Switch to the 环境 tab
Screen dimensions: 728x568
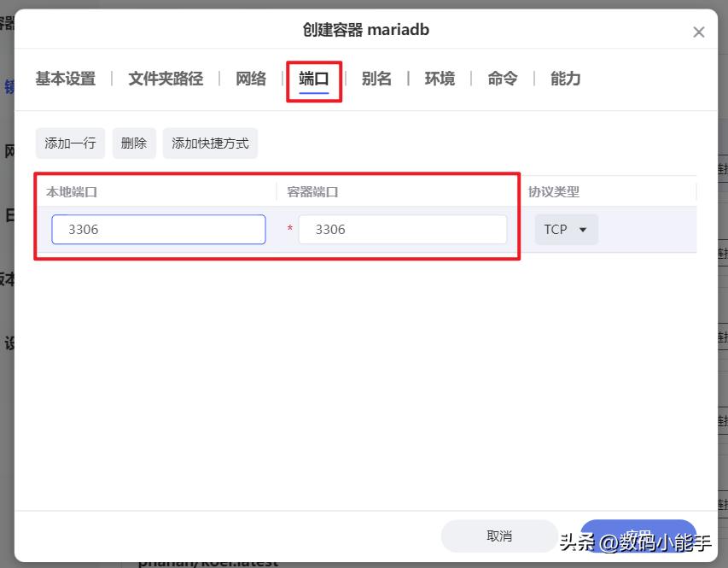(440, 79)
